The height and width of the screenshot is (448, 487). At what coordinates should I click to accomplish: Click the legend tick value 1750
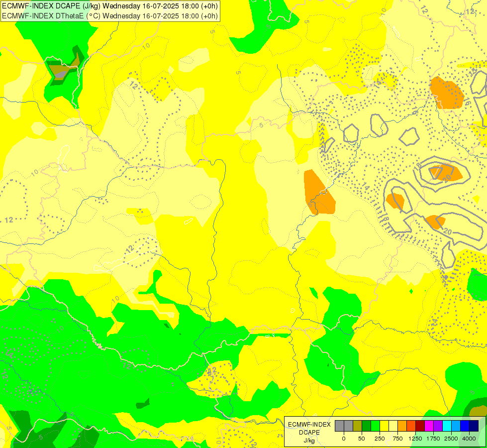coord(433,439)
